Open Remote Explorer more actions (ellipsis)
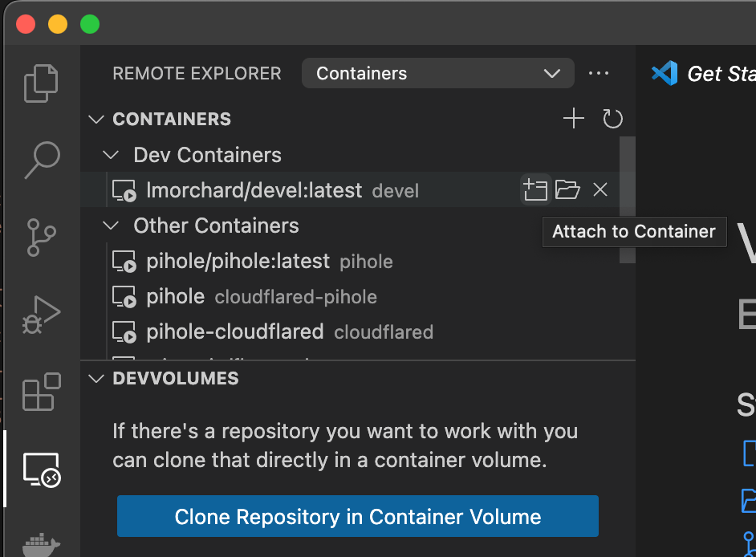The height and width of the screenshot is (557, 756). 599,73
